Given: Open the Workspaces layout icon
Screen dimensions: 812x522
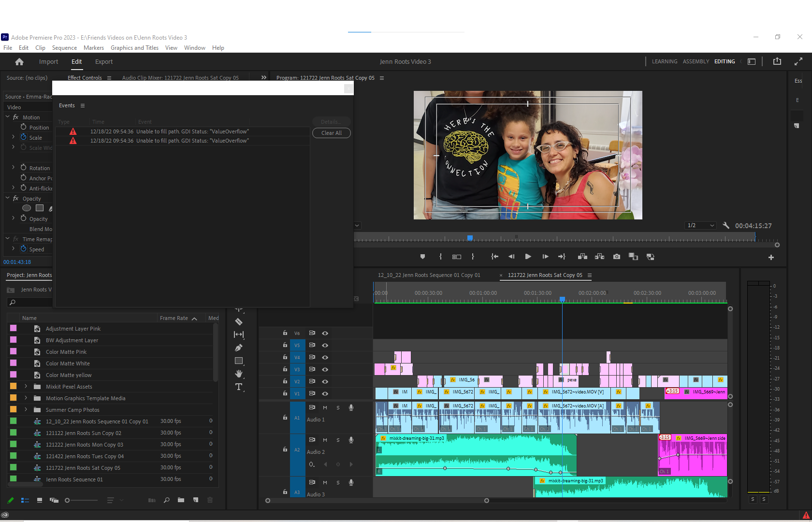Looking at the screenshot, I should click(752, 61).
